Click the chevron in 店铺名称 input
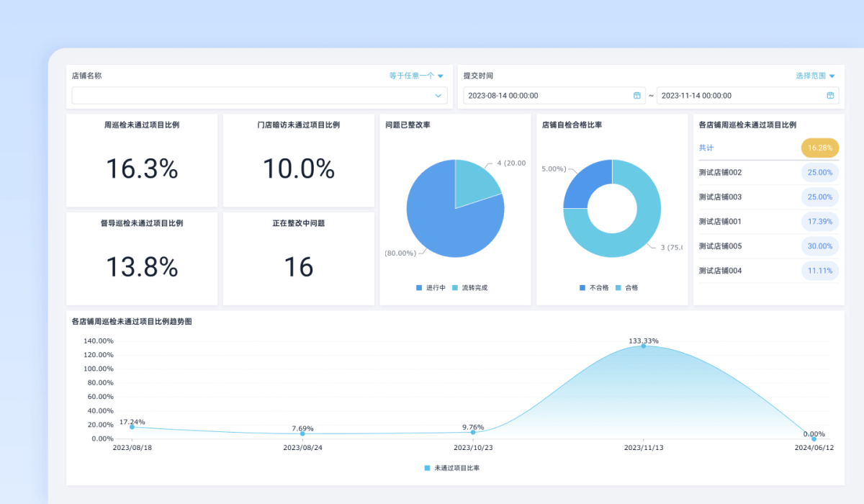864x504 pixels. 438,95
